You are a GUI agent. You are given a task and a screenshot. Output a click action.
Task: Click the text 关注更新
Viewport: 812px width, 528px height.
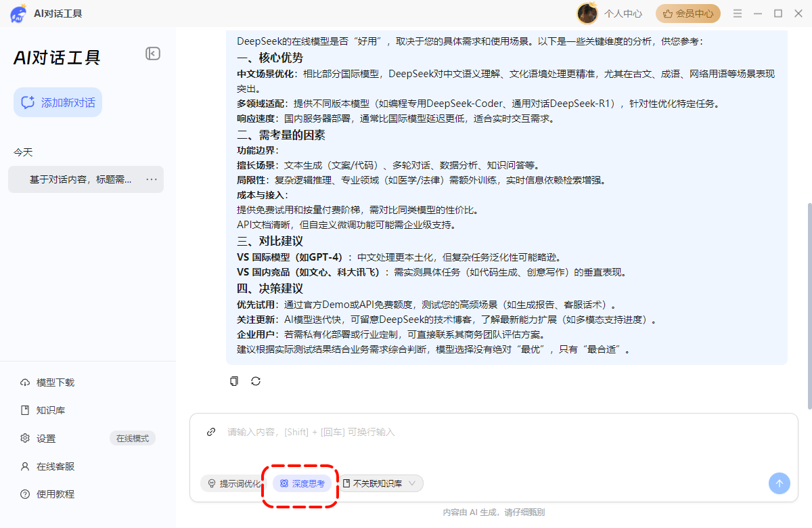pyautogui.click(x=256, y=320)
